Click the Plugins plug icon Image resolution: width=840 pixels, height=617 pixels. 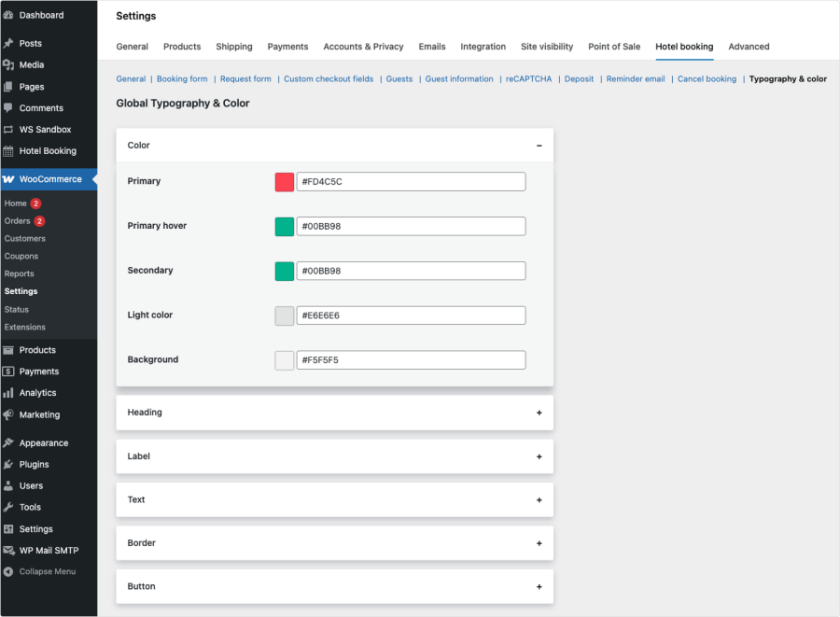click(x=8, y=465)
